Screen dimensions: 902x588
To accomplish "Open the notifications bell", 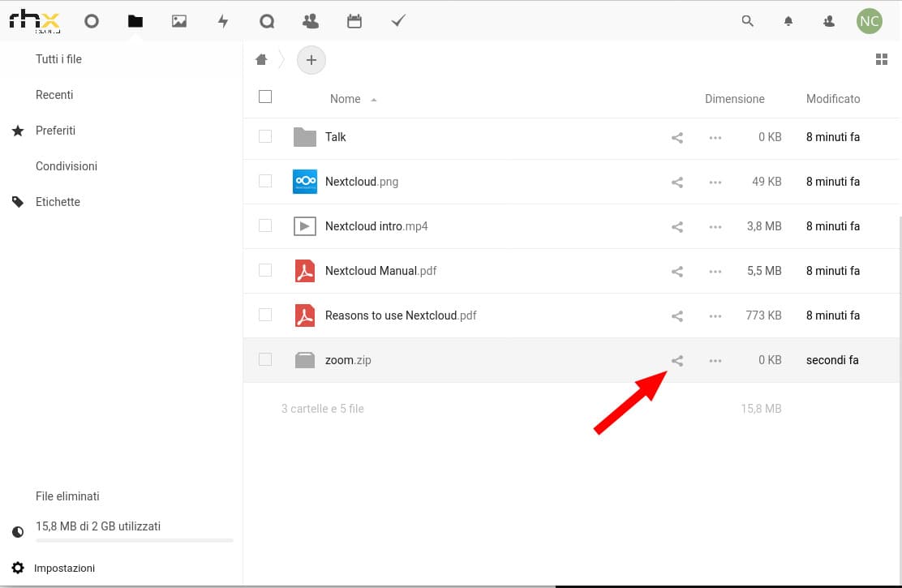I will click(788, 21).
